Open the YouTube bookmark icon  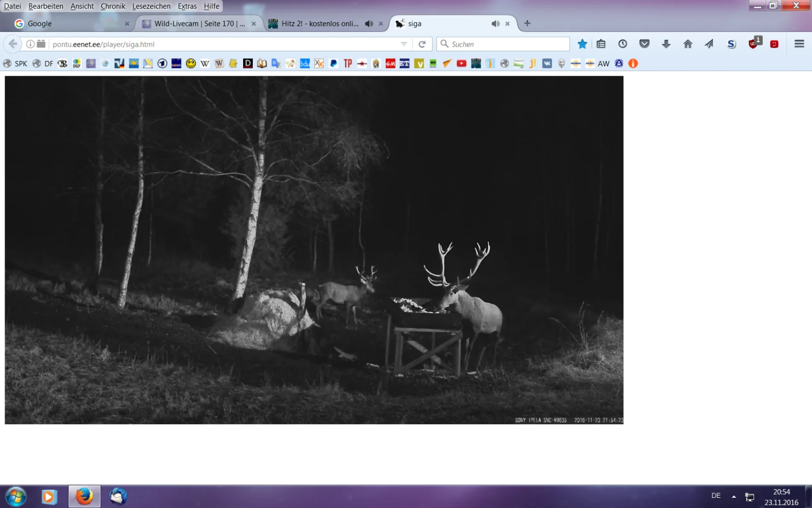click(x=461, y=63)
